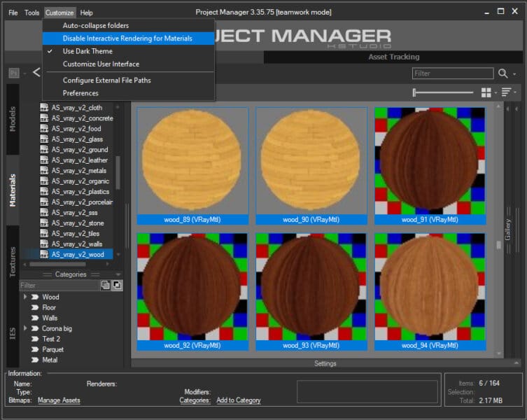Select AS_vray_v2_concrete library
The height and width of the screenshot is (420, 527).
[x=83, y=118]
